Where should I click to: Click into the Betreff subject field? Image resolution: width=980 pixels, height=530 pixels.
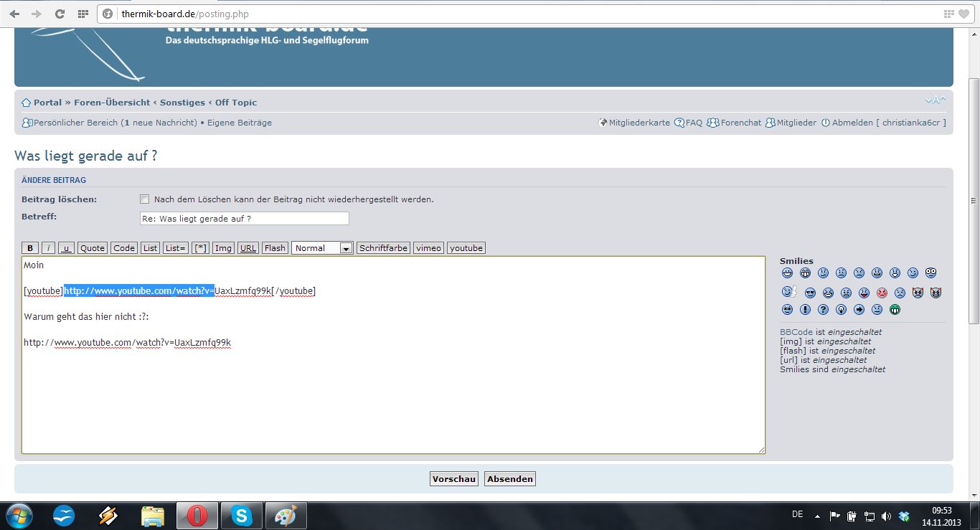(244, 219)
